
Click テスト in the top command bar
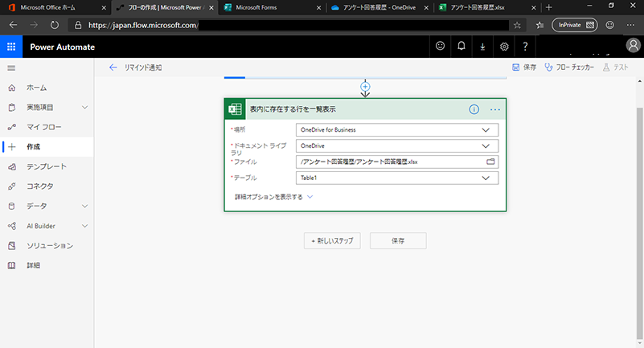pyautogui.click(x=615, y=68)
